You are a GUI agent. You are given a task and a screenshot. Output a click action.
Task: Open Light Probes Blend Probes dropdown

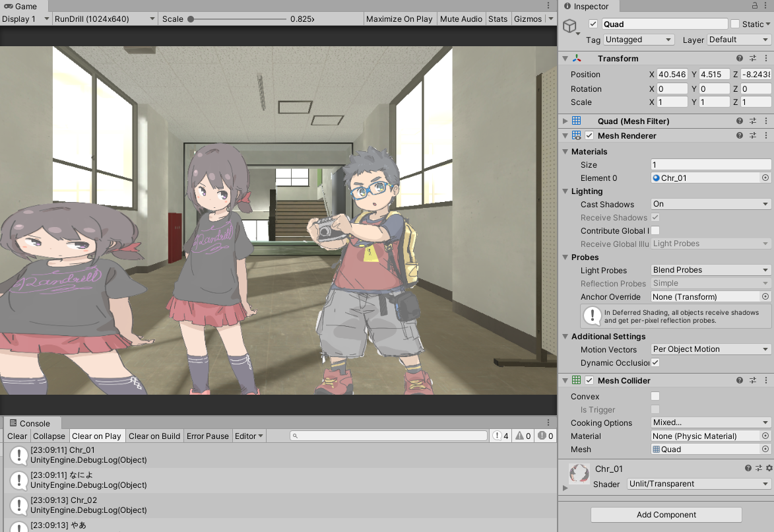click(x=711, y=270)
